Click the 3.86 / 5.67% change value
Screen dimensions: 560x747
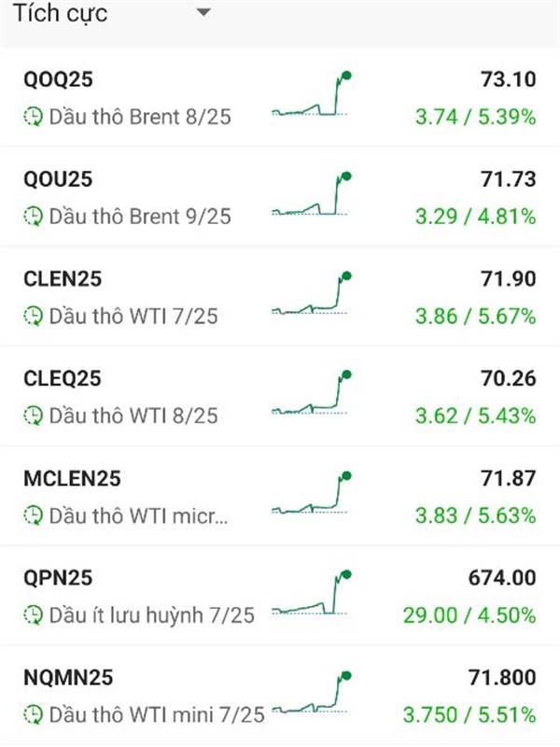point(475,316)
